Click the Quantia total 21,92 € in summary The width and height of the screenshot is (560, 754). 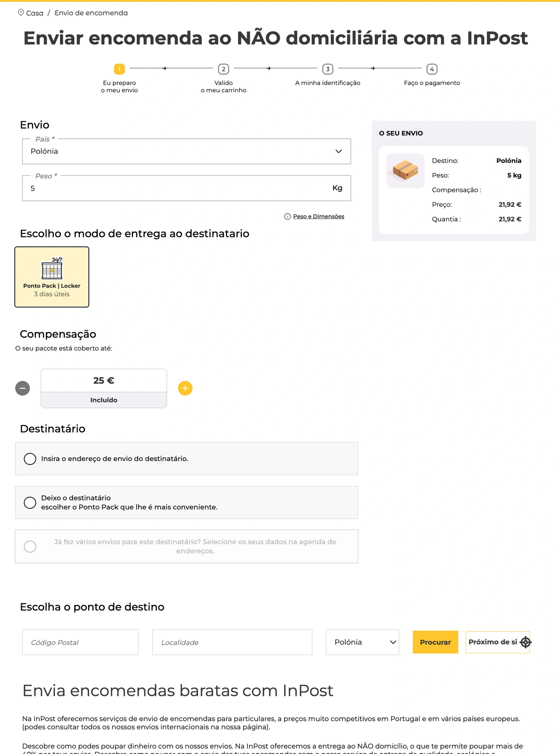point(510,219)
